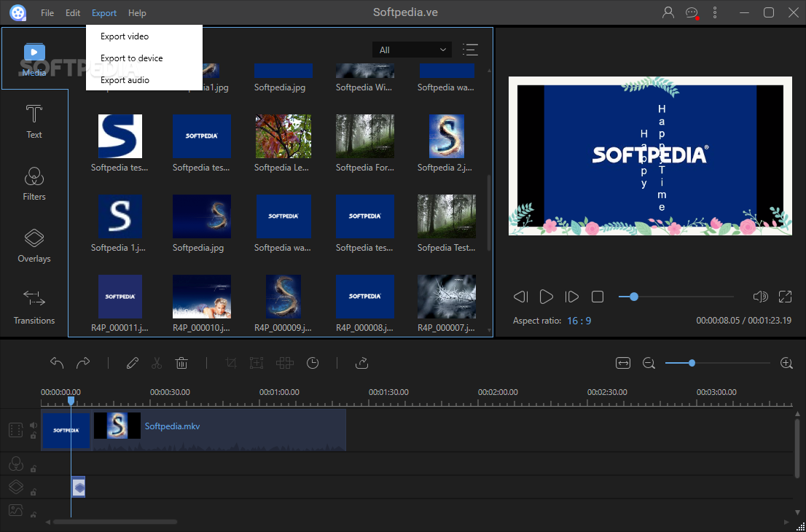Stop the preview playback
This screenshot has width=806, height=532.
coord(598,297)
